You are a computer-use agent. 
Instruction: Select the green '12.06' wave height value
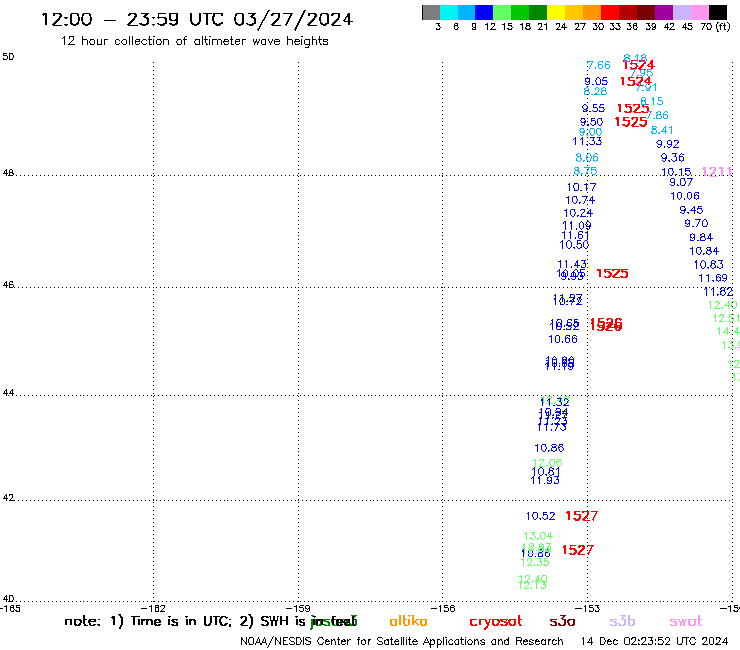547,463
